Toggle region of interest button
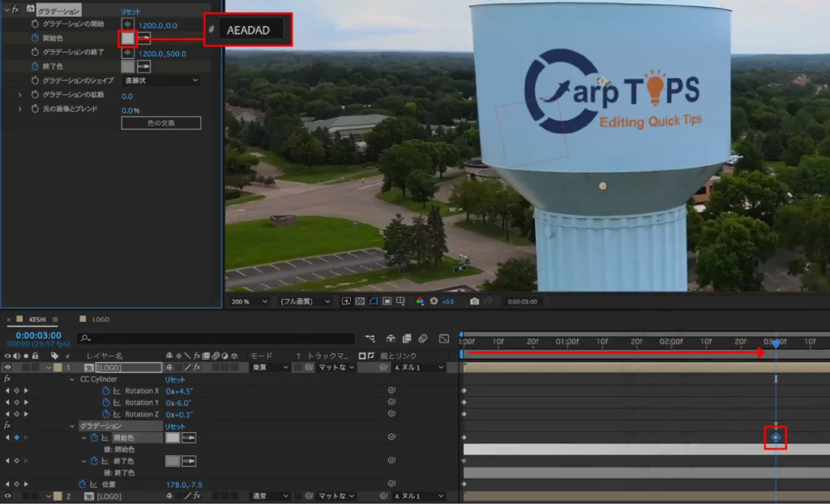830x504 pixels. [387, 301]
